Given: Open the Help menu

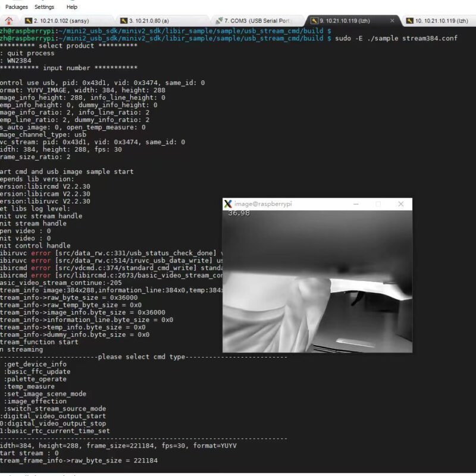Looking at the screenshot, I should click(71, 7).
